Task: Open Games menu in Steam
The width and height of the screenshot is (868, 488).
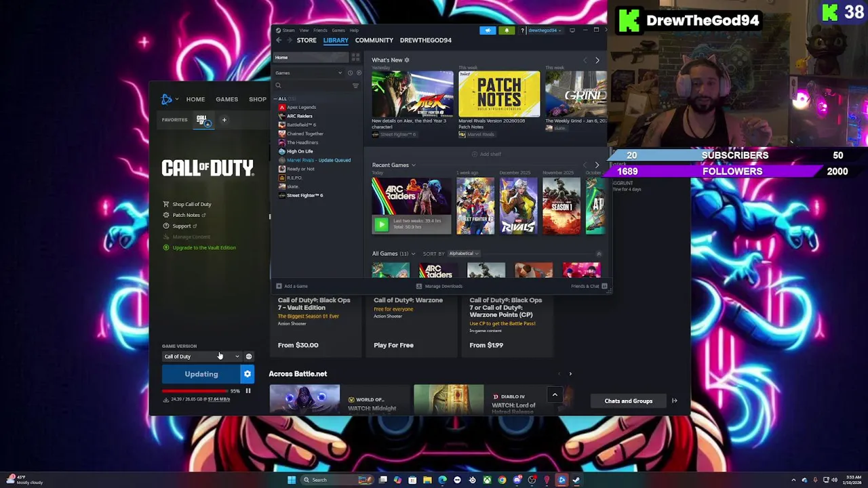Action: (x=338, y=30)
